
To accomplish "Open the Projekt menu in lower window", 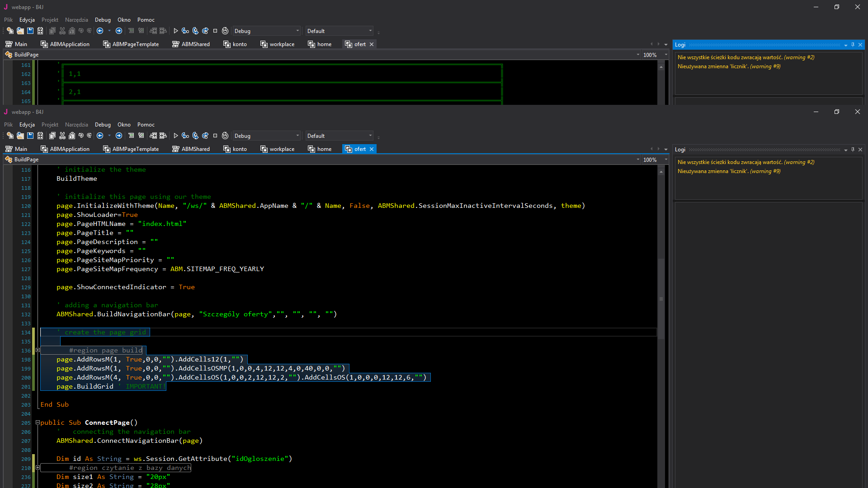I will point(50,125).
